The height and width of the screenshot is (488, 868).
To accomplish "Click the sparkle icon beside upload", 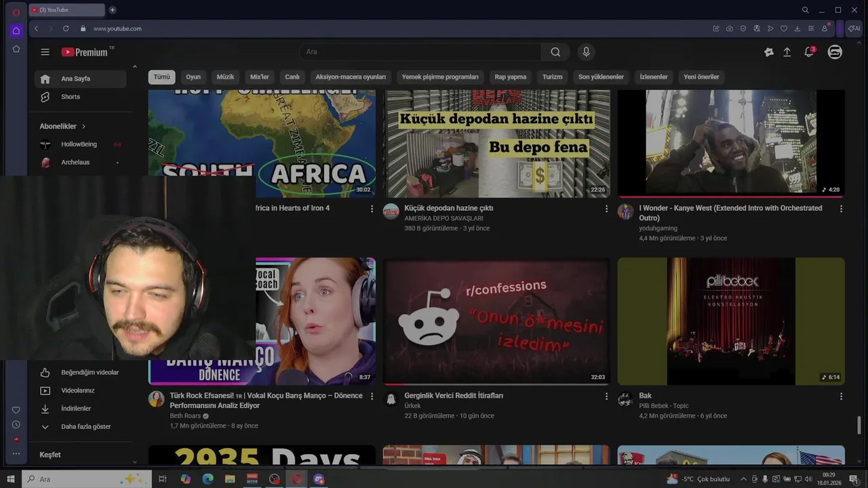I will (x=768, y=52).
